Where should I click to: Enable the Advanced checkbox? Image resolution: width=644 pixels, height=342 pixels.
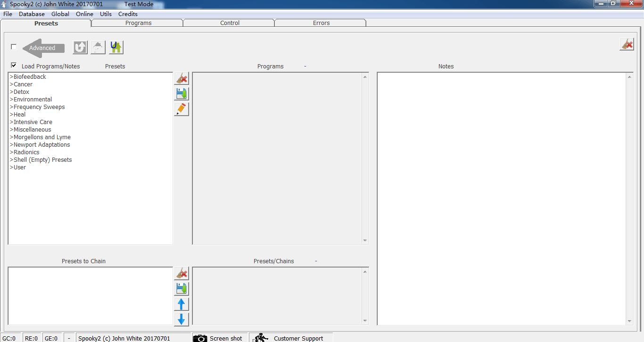(x=14, y=47)
